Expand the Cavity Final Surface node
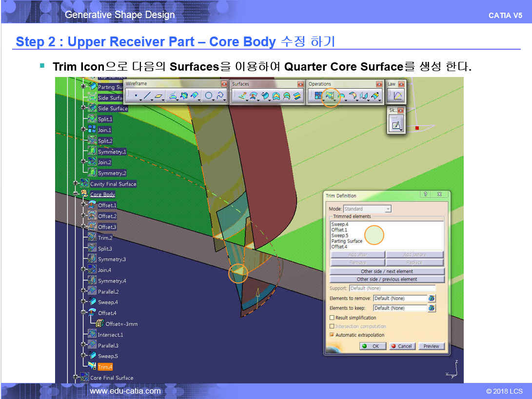The width and height of the screenshot is (532, 399). tap(76, 184)
